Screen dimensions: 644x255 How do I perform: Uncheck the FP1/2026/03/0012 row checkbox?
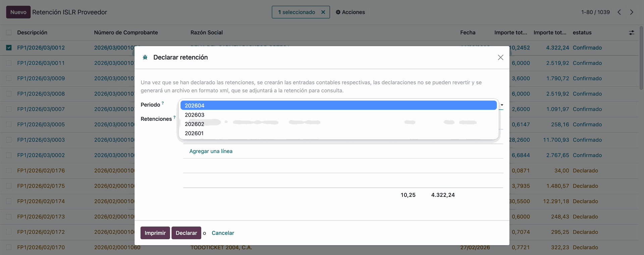tap(9, 48)
